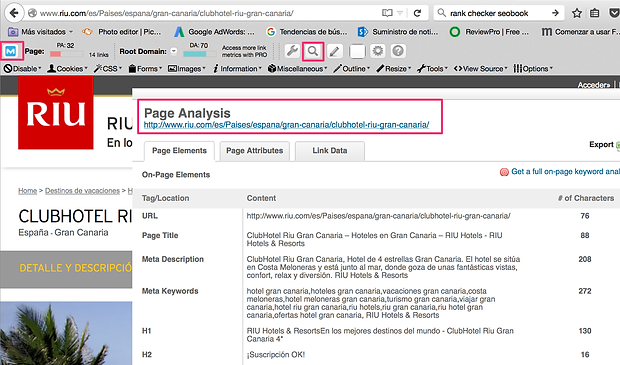
Task: Open the View Source menu
Action: coord(481,69)
